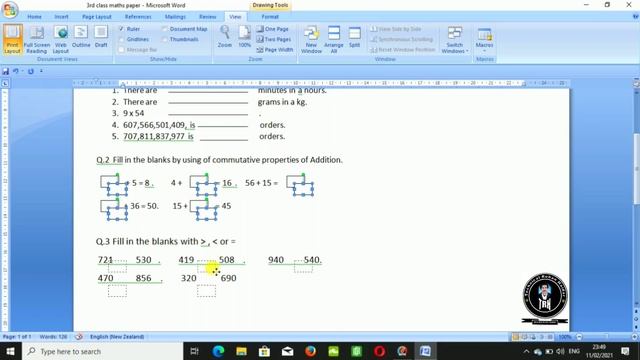Open Word Help icon
640x360 pixels.
point(635,17)
